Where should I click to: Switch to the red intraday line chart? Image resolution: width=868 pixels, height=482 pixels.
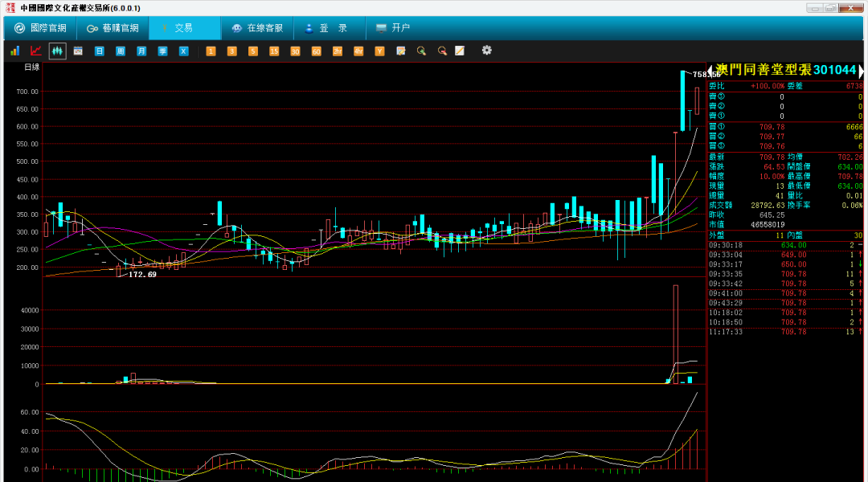click(x=36, y=51)
